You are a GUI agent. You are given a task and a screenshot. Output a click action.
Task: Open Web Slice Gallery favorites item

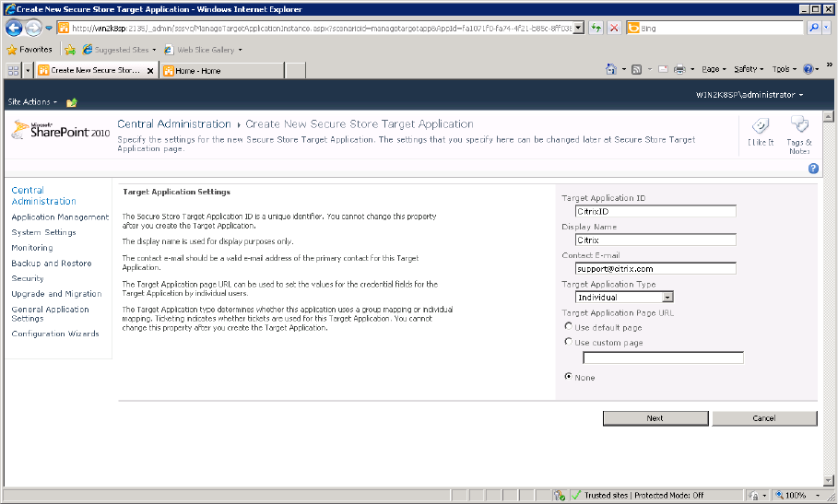(203, 50)
